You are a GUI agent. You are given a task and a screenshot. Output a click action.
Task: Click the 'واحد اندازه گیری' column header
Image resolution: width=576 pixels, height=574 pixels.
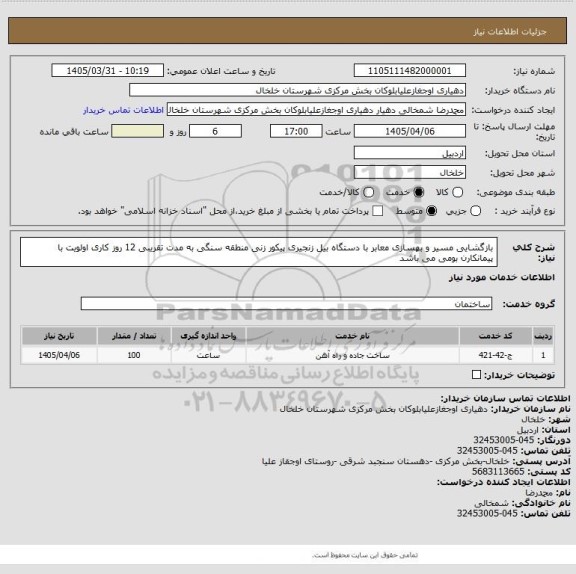click(x=208, y=336)
